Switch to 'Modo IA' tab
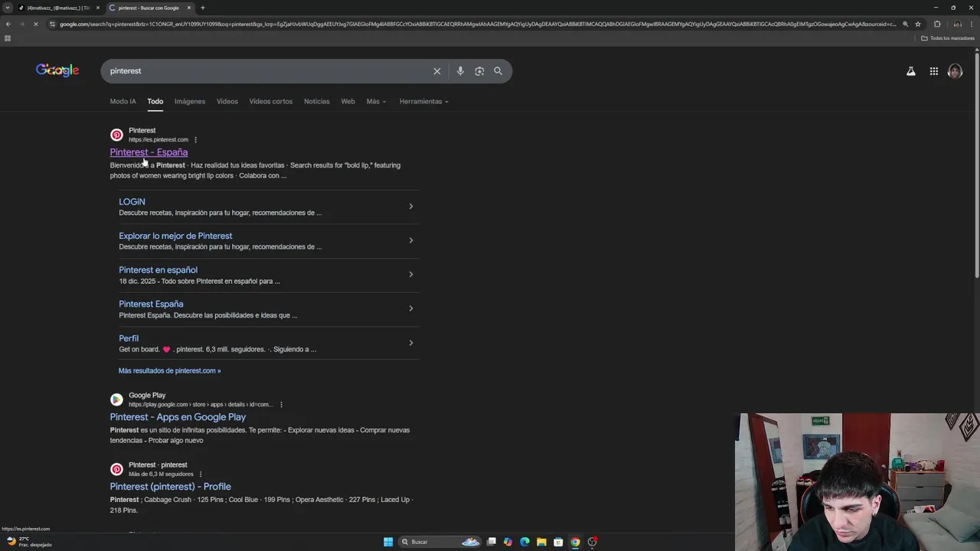 (x=122, y=101)
